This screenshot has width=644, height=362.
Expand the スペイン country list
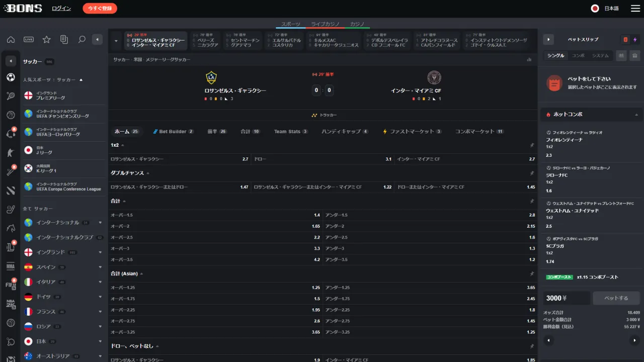coord(100,267)
